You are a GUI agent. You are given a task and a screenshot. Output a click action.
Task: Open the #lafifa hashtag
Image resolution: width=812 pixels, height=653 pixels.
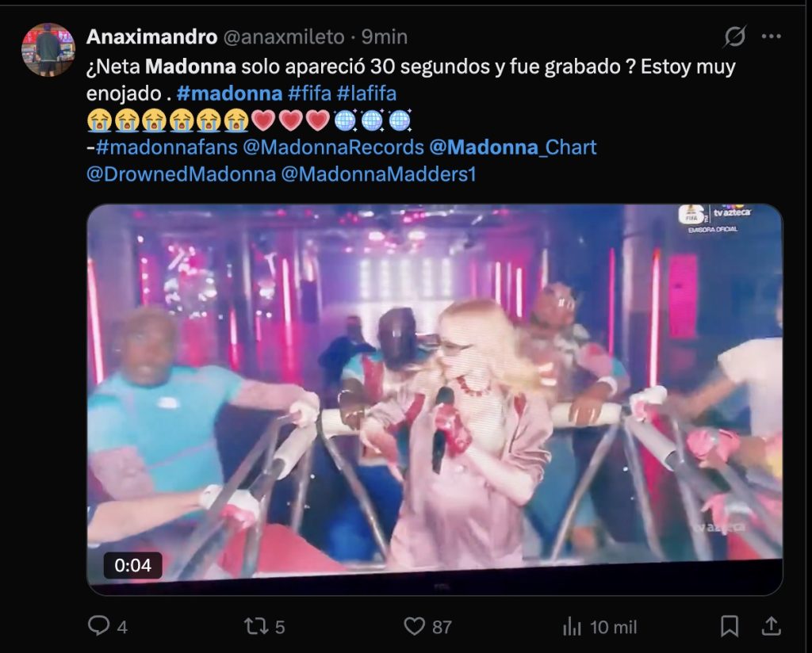tap(366, 94)
